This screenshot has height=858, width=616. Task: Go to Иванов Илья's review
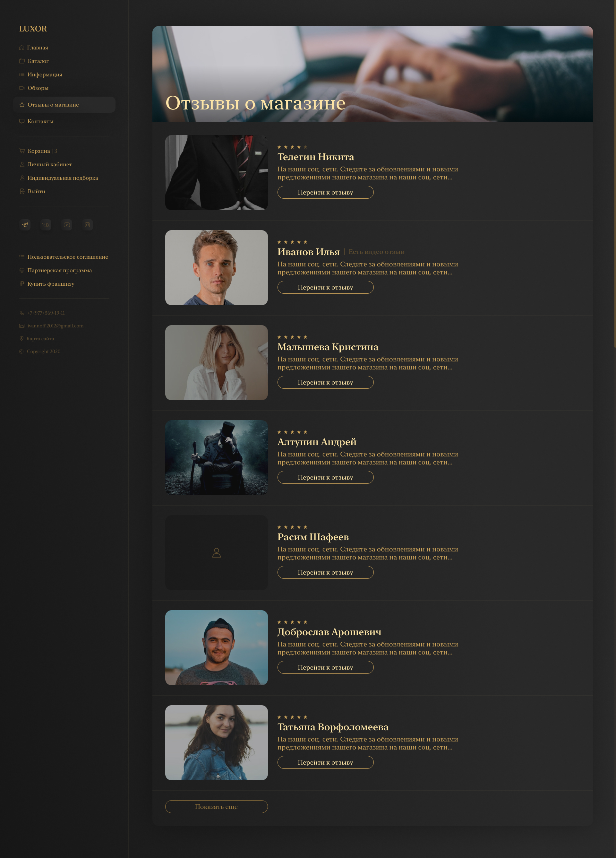point(325,287)
